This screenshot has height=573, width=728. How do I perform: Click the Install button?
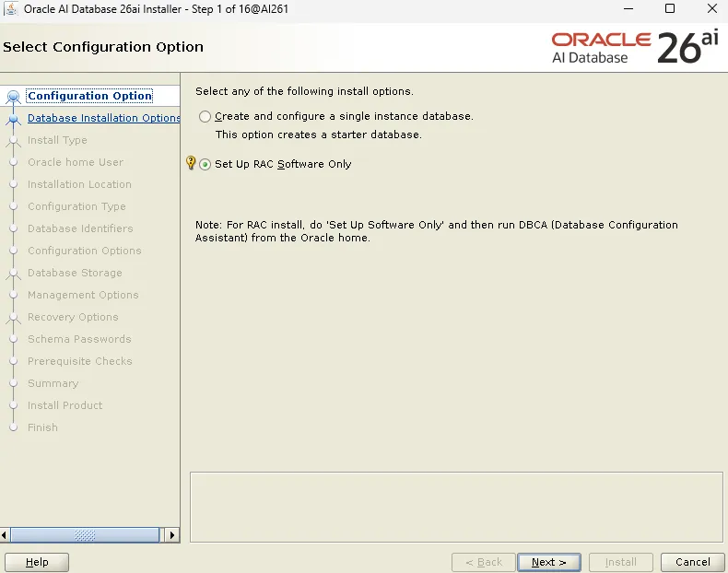(621, 562)
